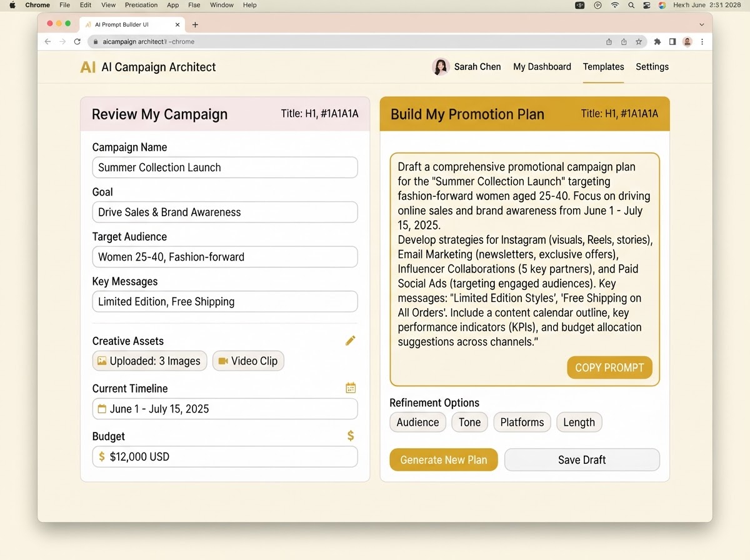Open Control Center in the menu bar
The width and height of the screenshot is (750, 560).
pyautogui.click(x=647, y=5)
